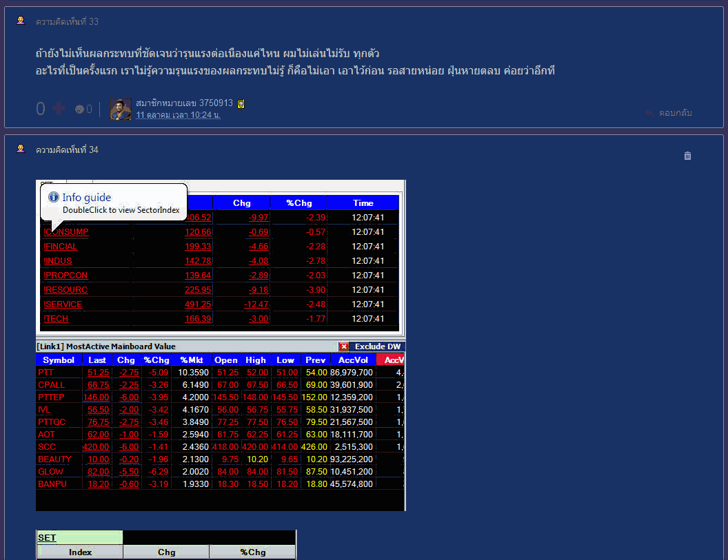The height and width of the screenshot is (560, 728).
Task: Select the CPALL stock symbol
Action: pyautogui.click(x=52, y=385)
